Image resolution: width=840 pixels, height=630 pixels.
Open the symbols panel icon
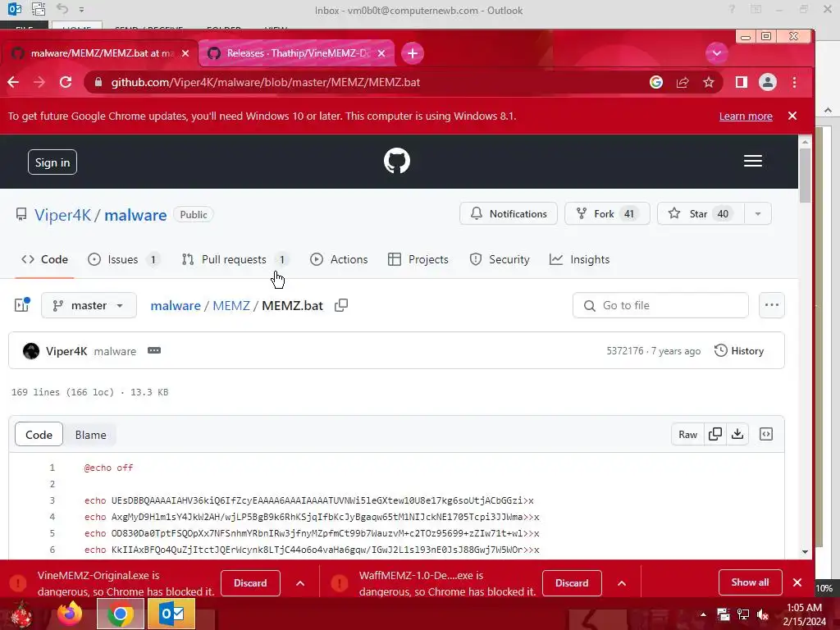[x=766, y=435]
